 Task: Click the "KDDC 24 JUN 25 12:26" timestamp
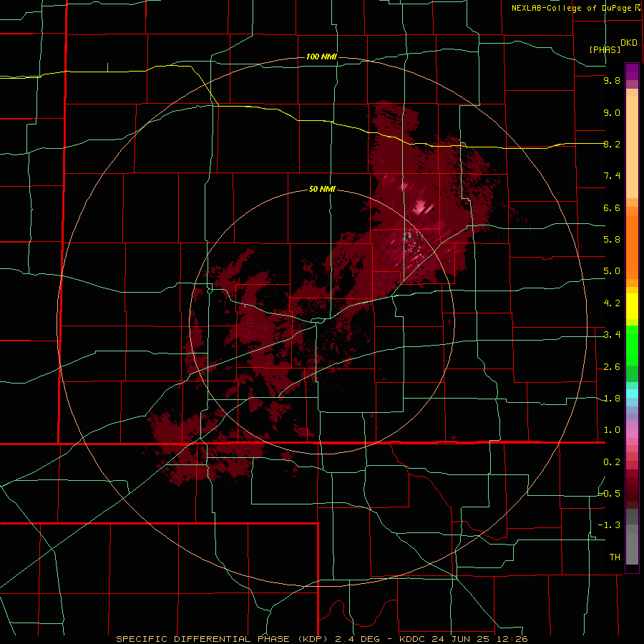pyautogui.click(x=462, y=639)
